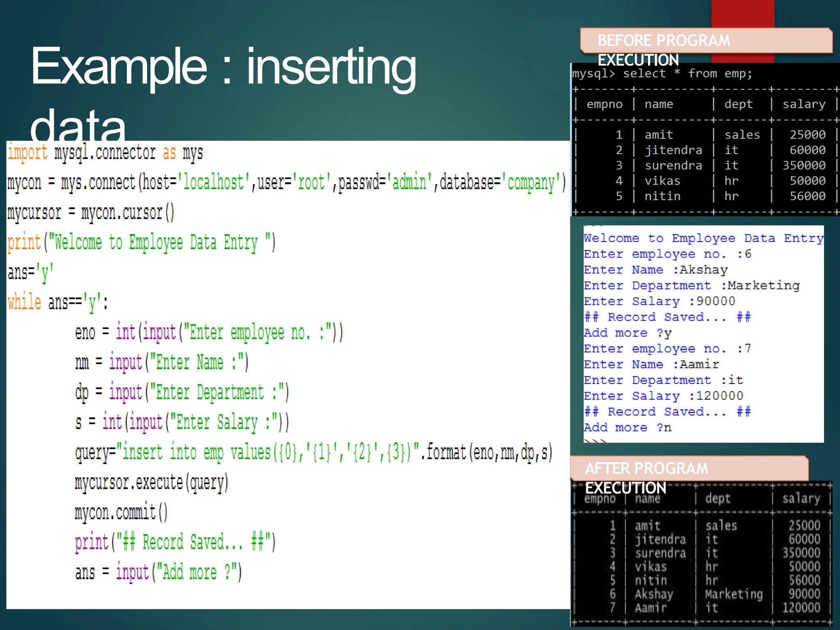
Task: Click the print("Welcome to Employee Data Entry ") line
Action: 142,242
